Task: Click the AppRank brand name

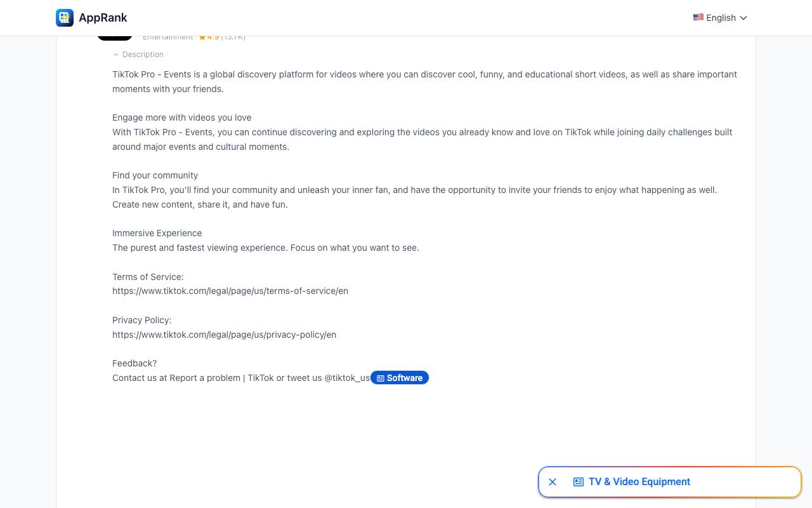Action: [103, 18]
